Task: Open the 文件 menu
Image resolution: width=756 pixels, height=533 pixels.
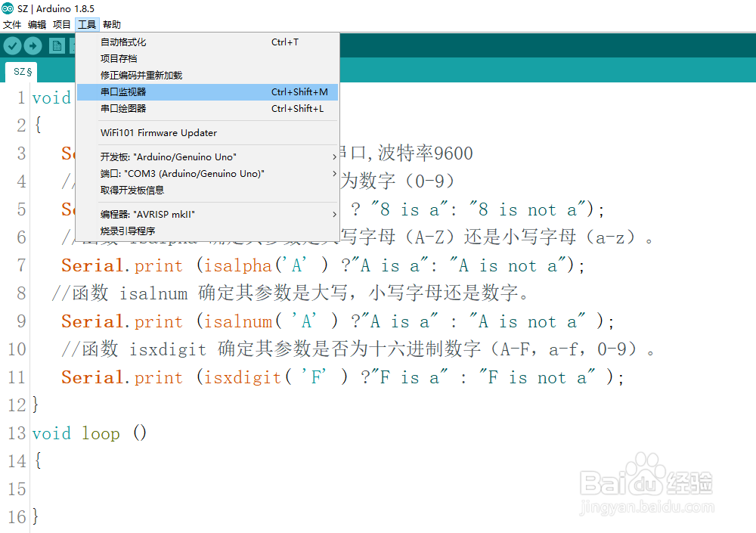Action: pyautogui.click(x=12, y=24)
